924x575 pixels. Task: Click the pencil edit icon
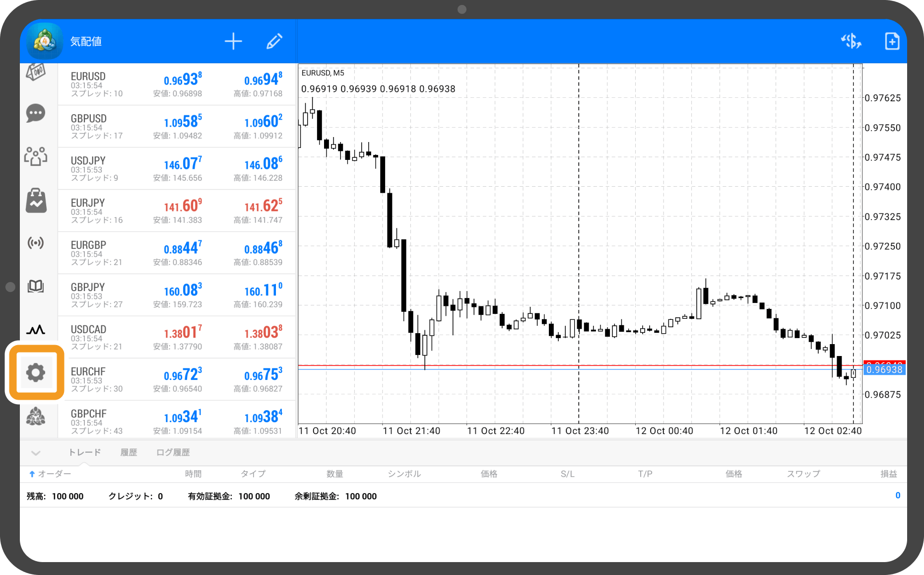(274, 41)
